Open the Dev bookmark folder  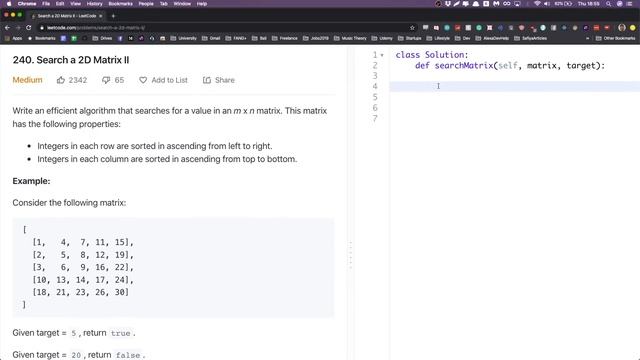(x=462, y=38)
